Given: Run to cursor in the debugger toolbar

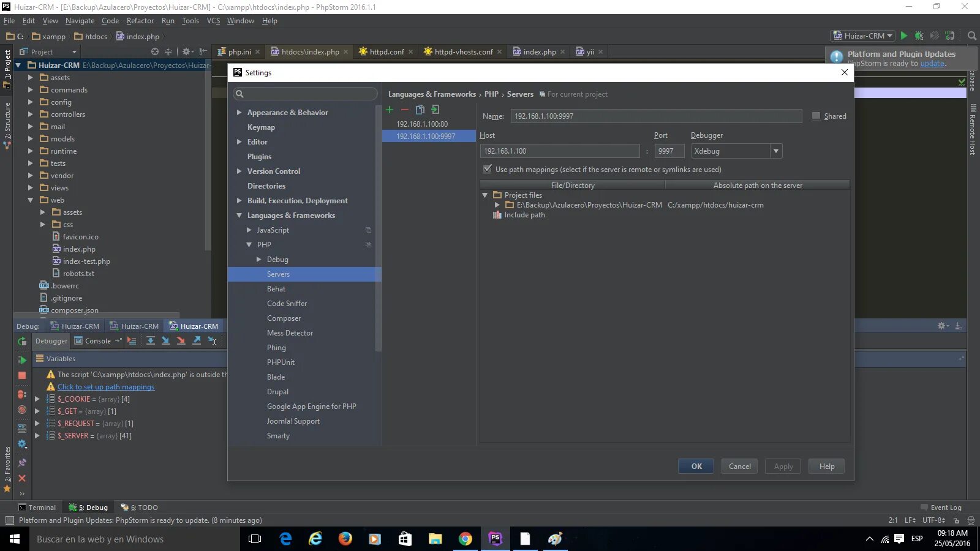Looking at the screenshot, I should (x=212, y=341).
